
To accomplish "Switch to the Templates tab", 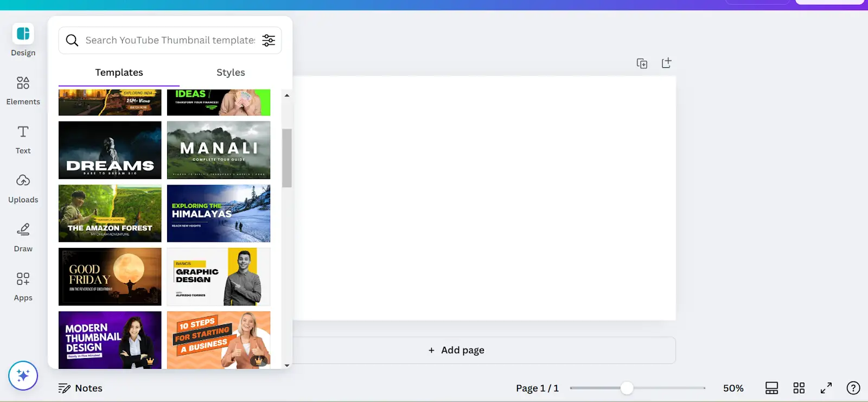I will [119, 73].
